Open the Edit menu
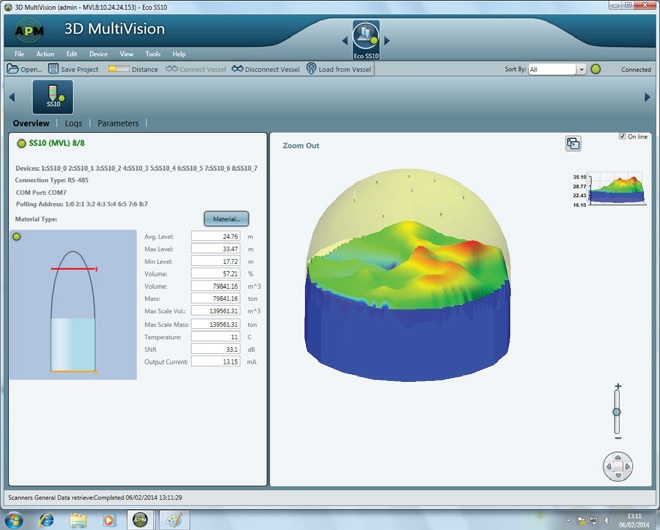660x530 pixels. (x=72, y=54)
